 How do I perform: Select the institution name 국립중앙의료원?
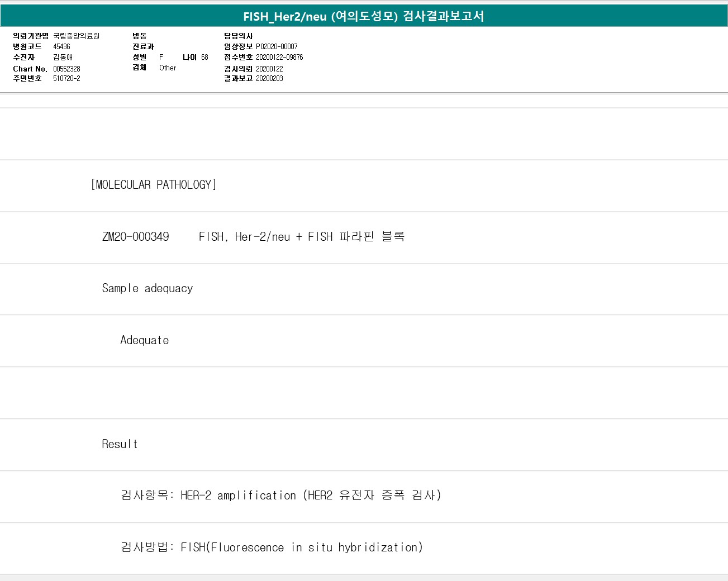click(77, 36)
